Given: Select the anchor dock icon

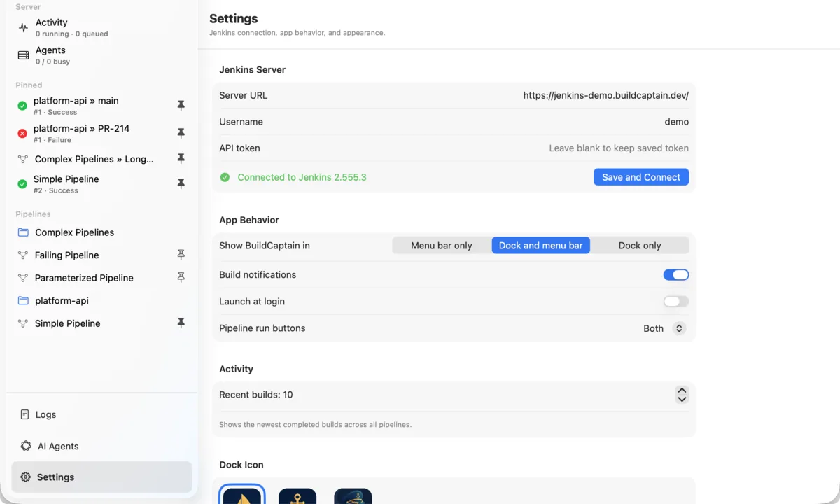Looking at the screenshot, I should [x=297, y=496].
